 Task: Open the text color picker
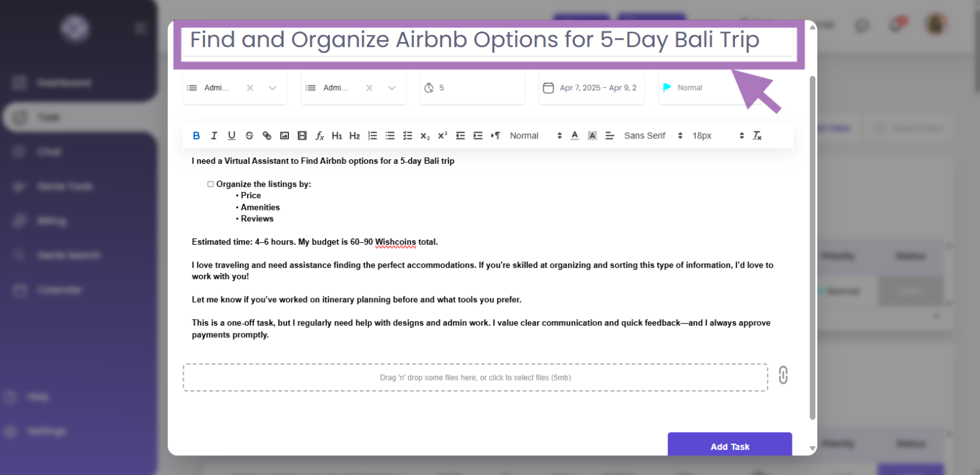[575, 136]
